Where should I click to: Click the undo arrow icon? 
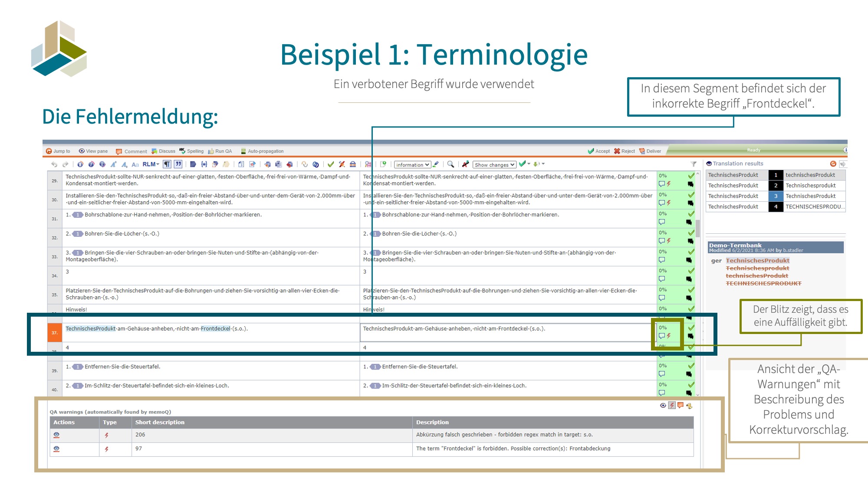(x=54, y=164)
